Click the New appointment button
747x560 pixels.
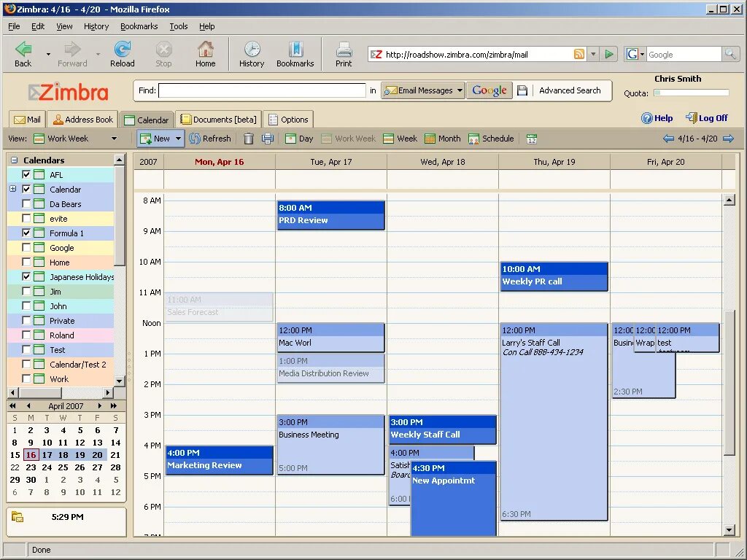155,139
